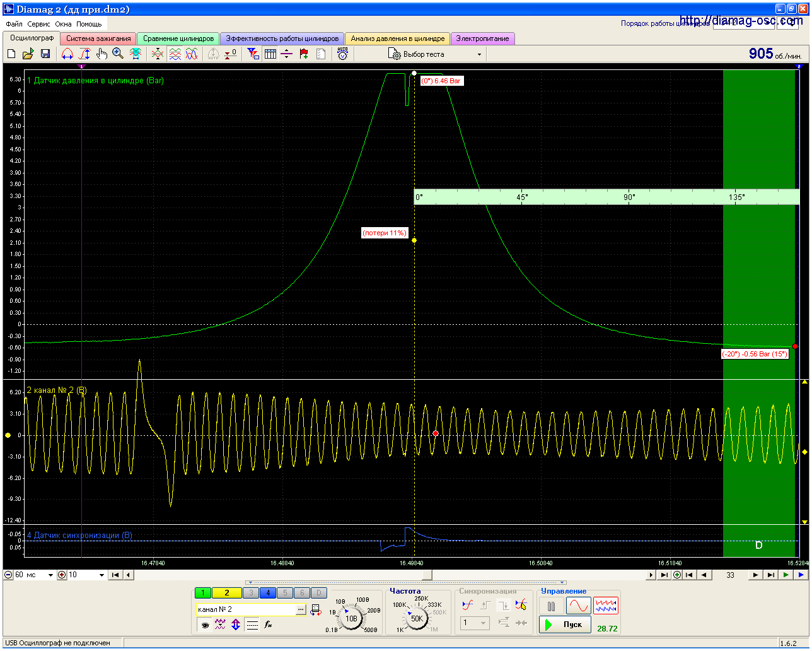This screenshot has height=651, width=812.
Task: Click the zoom out minus icon
Action: (x=8, y=575)
